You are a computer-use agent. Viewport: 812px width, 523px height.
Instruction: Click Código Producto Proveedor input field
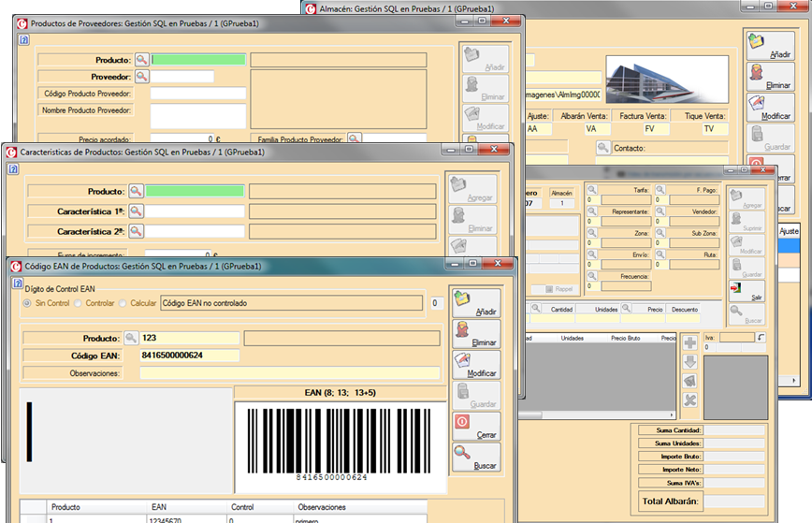coord(197,94)
